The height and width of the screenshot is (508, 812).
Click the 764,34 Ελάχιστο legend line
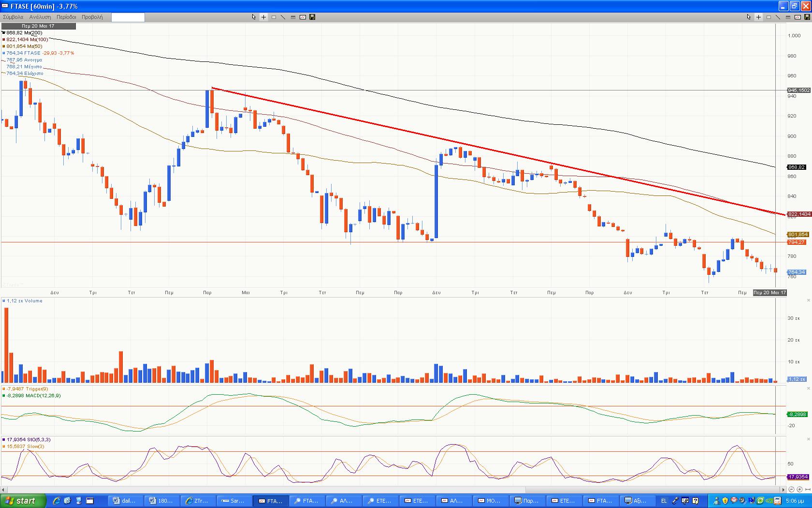pyautogui.click(x=25, y=74)
